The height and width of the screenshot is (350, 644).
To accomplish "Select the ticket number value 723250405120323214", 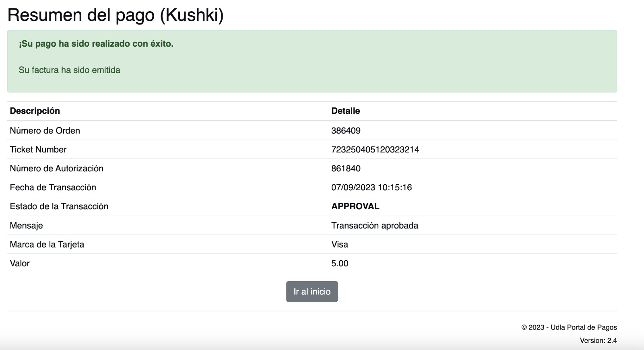I will (375, 150).
